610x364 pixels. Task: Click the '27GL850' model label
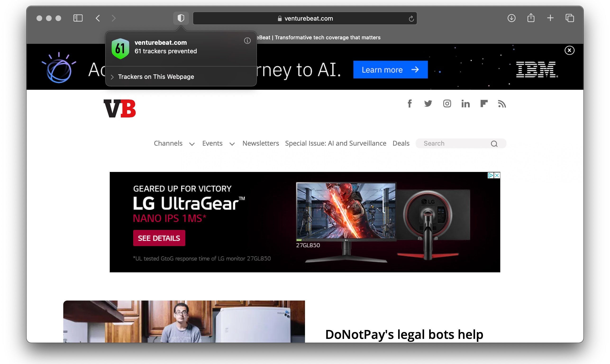[x=308, y=245]
